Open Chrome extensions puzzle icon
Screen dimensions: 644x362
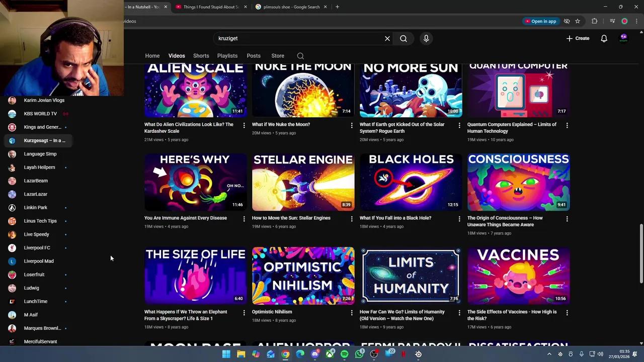click(x=595, y=21)
